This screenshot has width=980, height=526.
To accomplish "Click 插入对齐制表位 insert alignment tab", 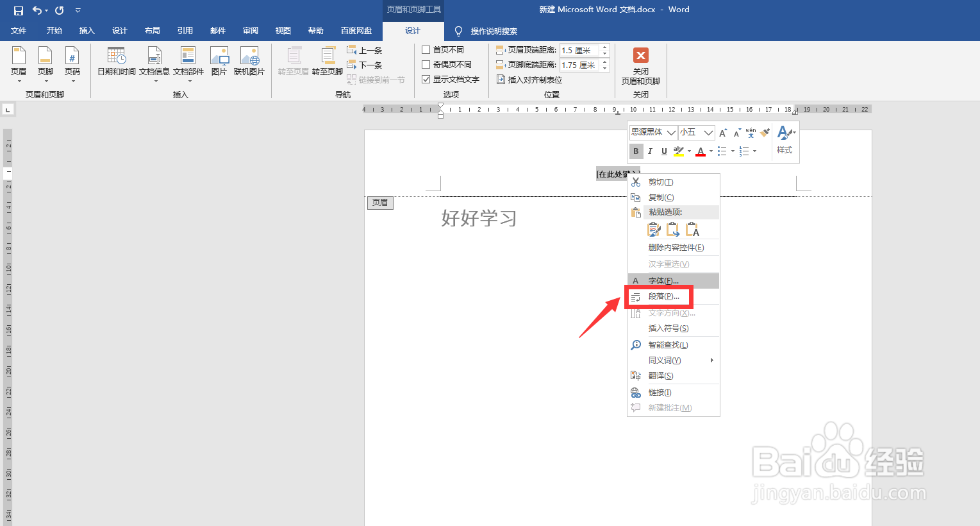I will pos(530,80).
